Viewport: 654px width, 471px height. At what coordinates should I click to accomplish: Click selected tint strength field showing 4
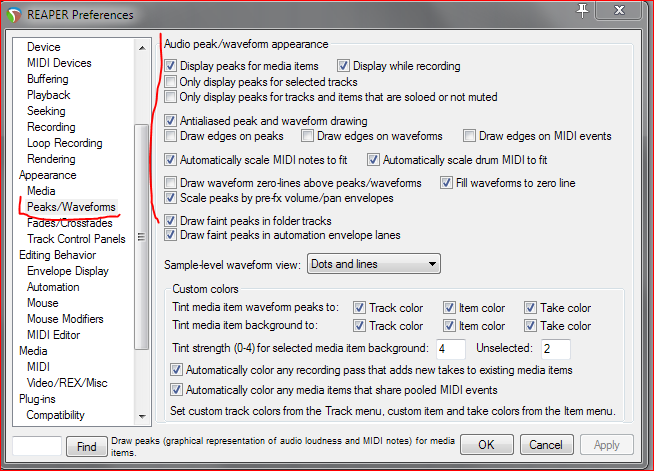click(x=450, y=349)
